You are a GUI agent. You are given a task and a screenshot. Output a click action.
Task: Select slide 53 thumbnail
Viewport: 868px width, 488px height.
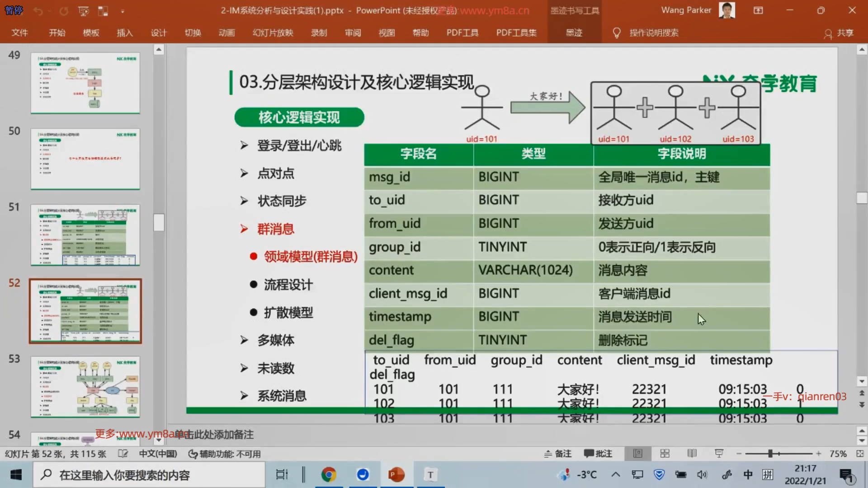coord(85,387)
